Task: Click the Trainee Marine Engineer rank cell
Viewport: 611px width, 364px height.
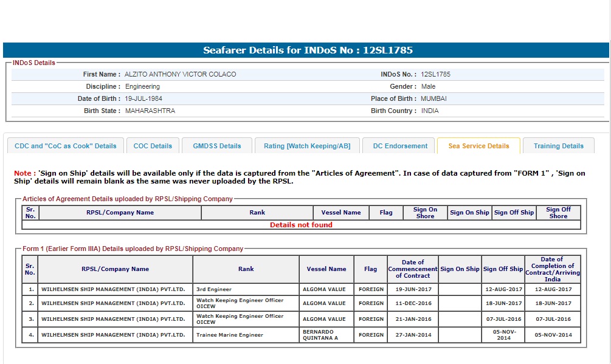Action: tap(230, 335)
